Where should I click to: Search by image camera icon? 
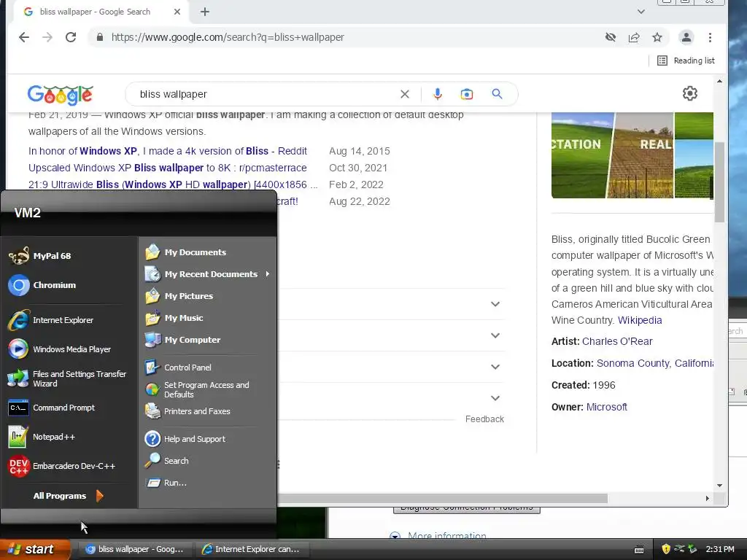coord(467,94)
